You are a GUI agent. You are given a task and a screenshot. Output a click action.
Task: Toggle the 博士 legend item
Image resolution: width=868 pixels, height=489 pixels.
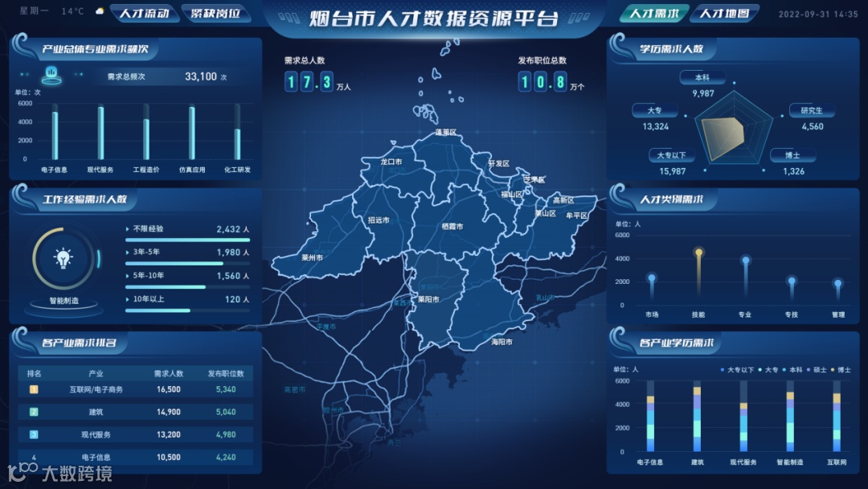[x=841, y=370]
